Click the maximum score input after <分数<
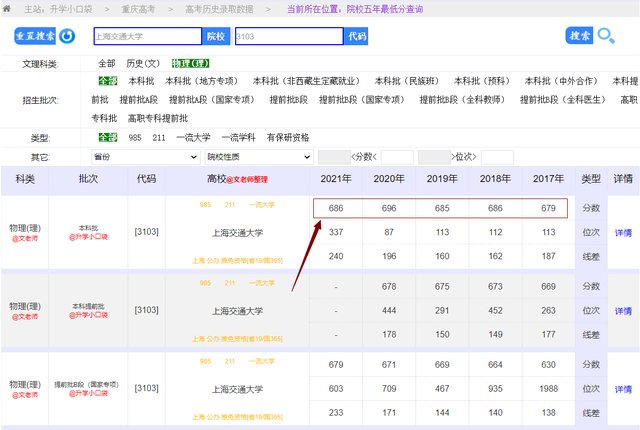This screenshot has height=430, width=640. click(397, 157)
